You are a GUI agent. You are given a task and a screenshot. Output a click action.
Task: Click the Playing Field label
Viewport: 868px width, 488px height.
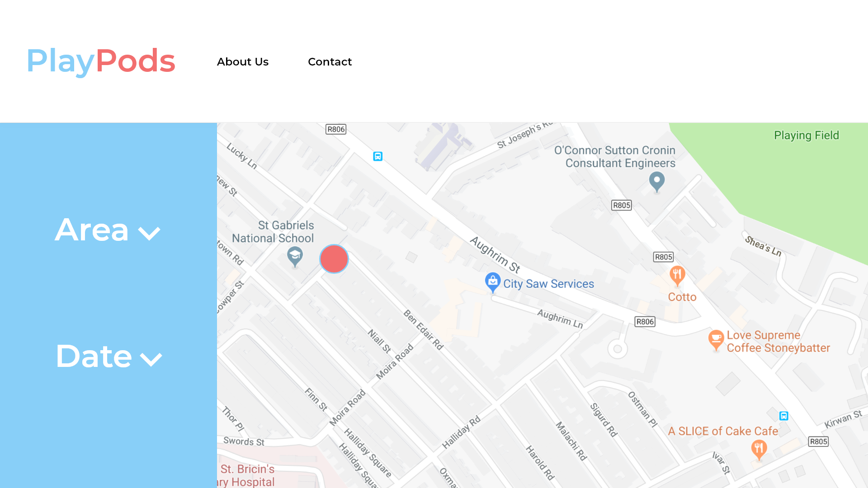click(807, 135)
